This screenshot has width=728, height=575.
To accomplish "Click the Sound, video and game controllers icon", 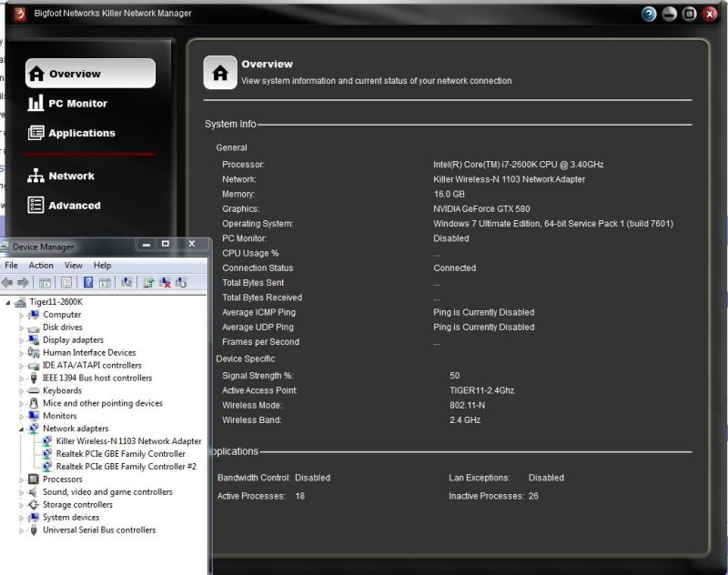I will pyautogui.click(x=34, y=492).
